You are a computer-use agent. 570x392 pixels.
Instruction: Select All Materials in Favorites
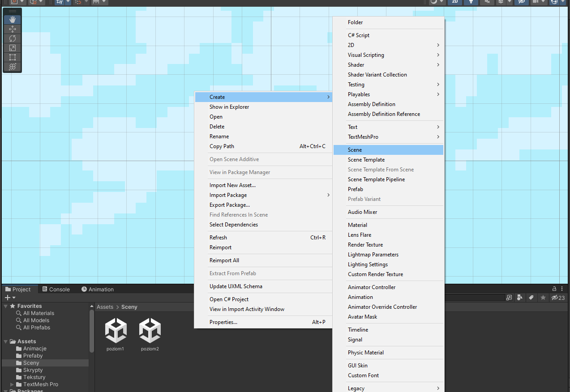(x=39, y=313)
